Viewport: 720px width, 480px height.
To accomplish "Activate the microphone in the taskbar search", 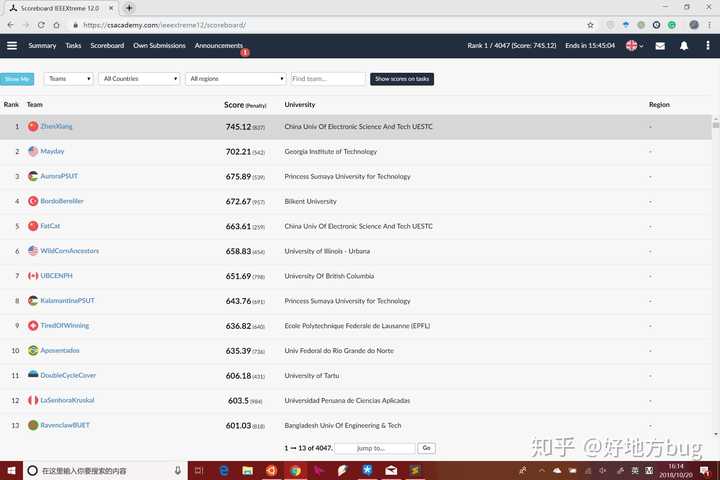I will pos(177,470).
